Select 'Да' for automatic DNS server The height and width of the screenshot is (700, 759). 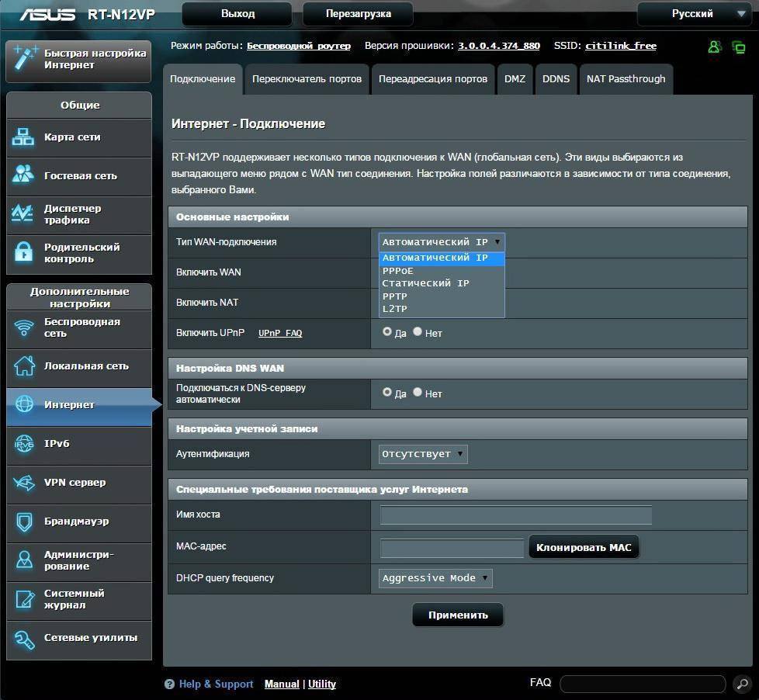(387, 393)
